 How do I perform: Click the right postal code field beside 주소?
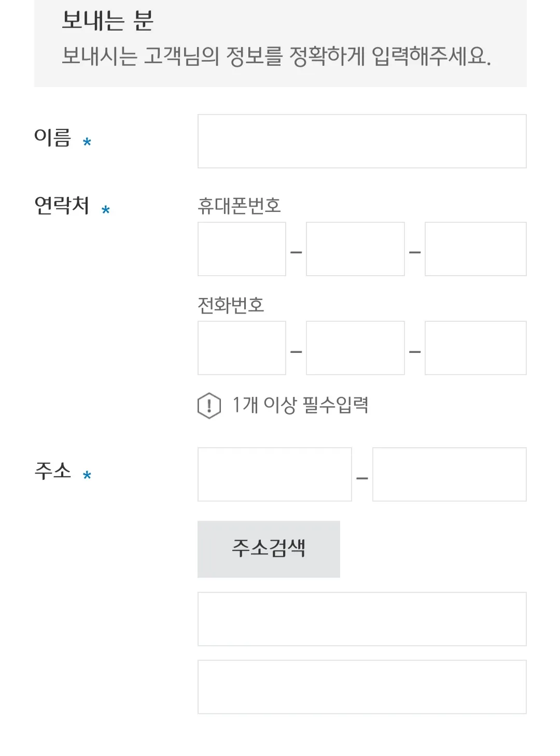(450, 475)
